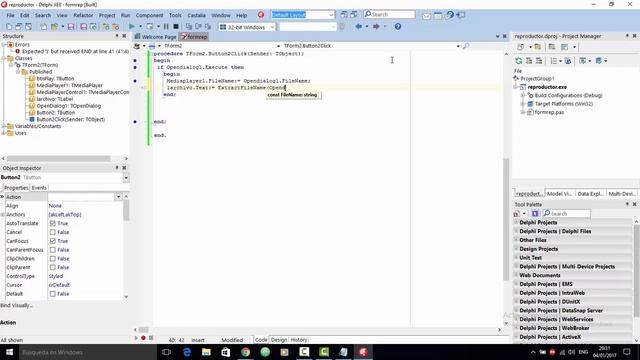Click the blue Forward navigation arrow
The height and width of the screenshot is (360, 640).
(376, 27)
